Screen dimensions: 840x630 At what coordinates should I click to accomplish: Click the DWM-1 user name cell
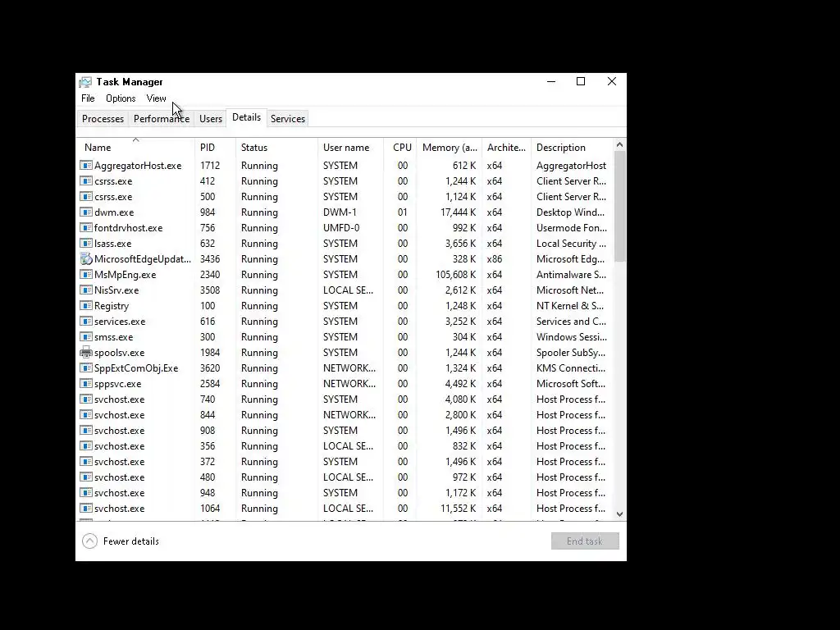[340, 212]
